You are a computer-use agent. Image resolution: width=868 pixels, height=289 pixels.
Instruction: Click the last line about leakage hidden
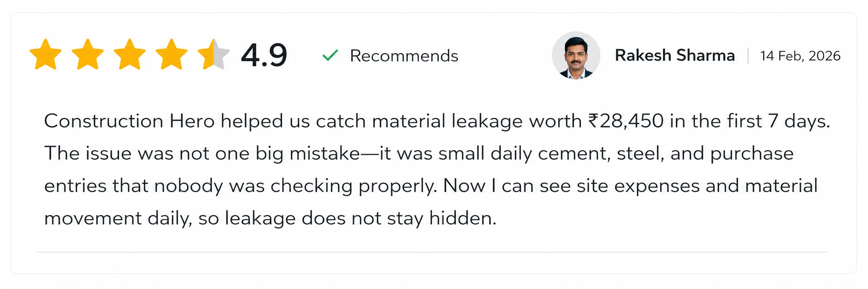(x=270, y=219)
